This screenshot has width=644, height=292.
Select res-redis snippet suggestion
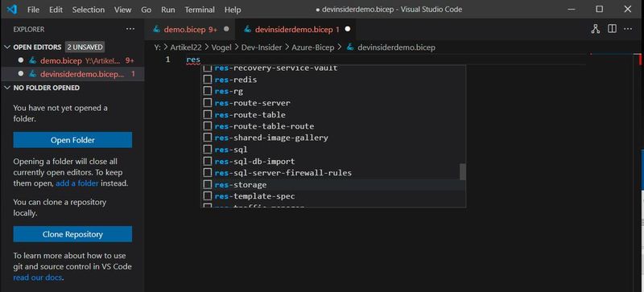point(333,80)
